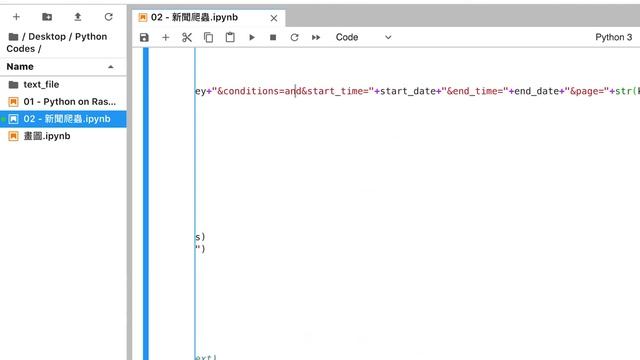This screenshot has height=360, width=640.
Task: Paste cells from the clipboard
Action: coord(230,37)
